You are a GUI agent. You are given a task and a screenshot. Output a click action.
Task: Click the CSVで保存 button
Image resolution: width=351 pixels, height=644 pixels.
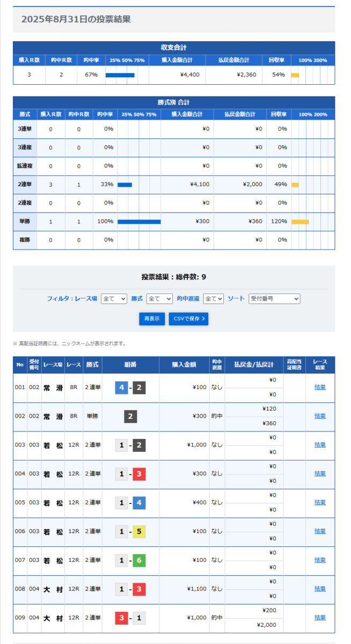(x=188, y=319)
